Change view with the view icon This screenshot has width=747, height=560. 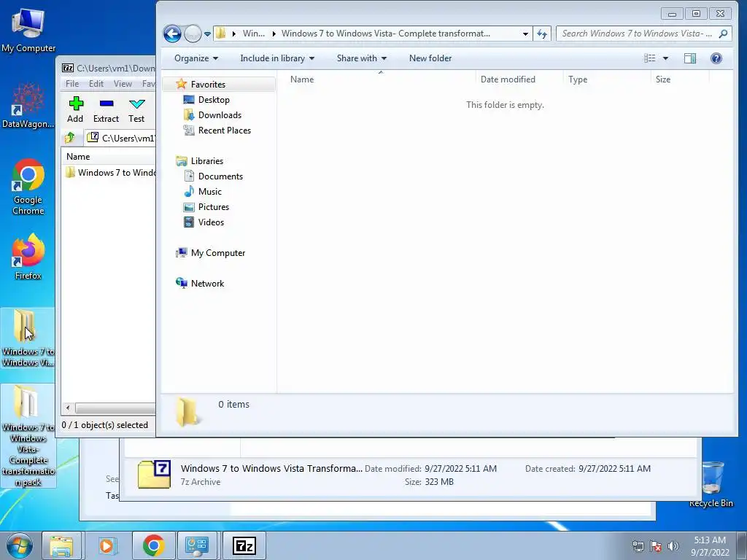[650, 58]
